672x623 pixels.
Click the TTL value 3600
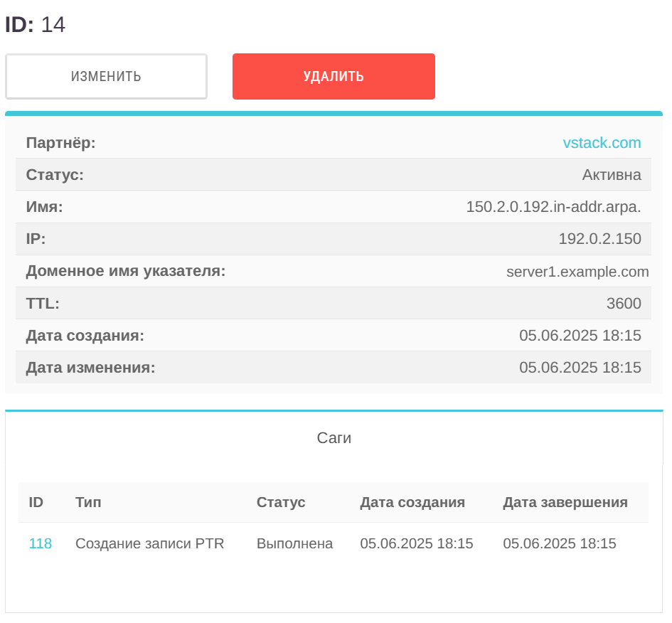click(624, 304)
